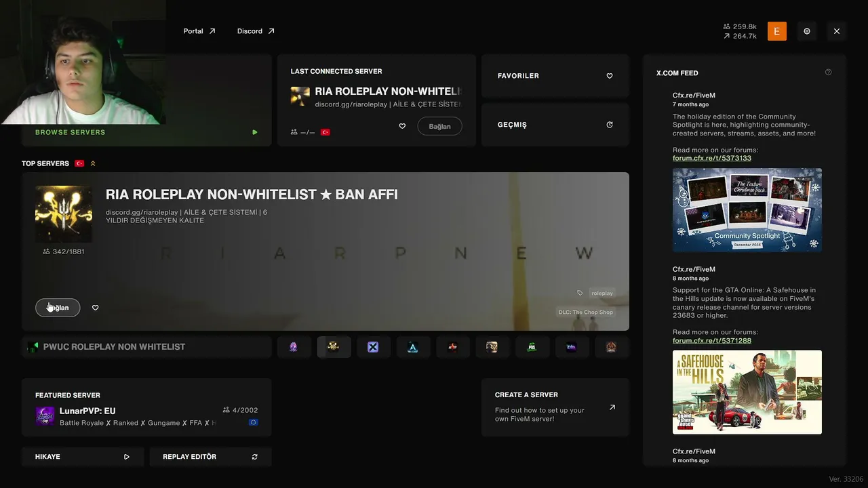Image resolution: width=868 pixels, height=488 pixels.
Task: Open the A Safehouse in the Hills image
Action: coord(747,392)
